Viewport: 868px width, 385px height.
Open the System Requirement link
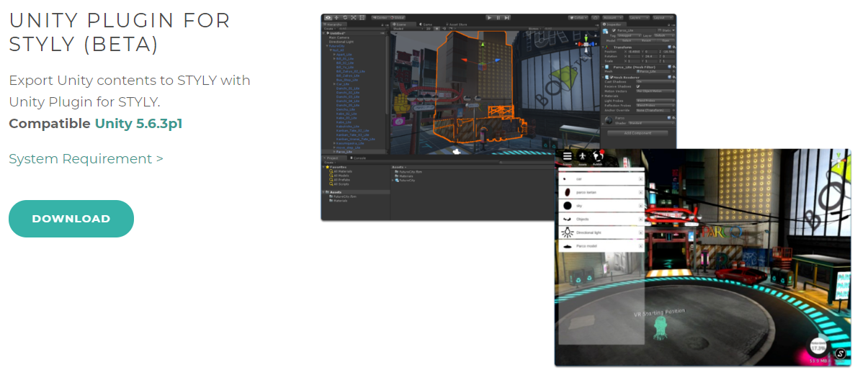pyautogui.click(x=86, y=158)
